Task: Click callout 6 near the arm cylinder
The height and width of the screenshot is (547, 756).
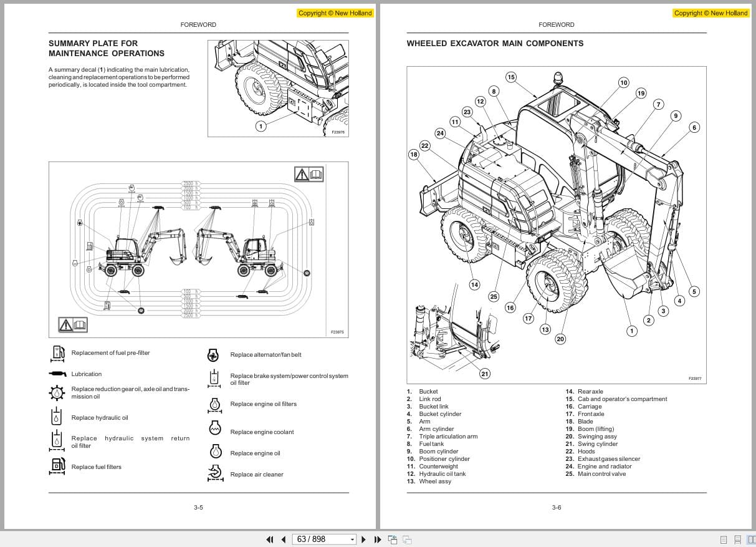Action: [x=694, y=127]
